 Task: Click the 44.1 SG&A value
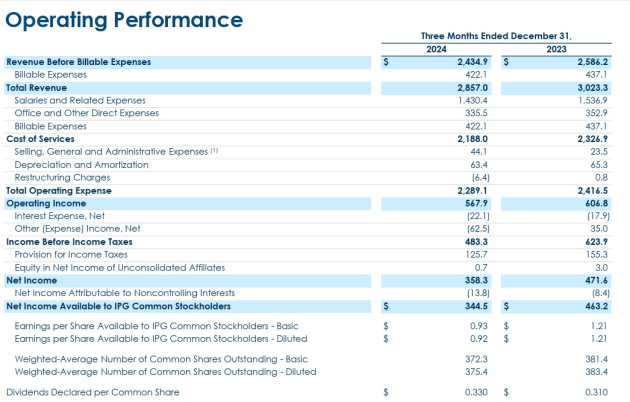click(479, 152)
